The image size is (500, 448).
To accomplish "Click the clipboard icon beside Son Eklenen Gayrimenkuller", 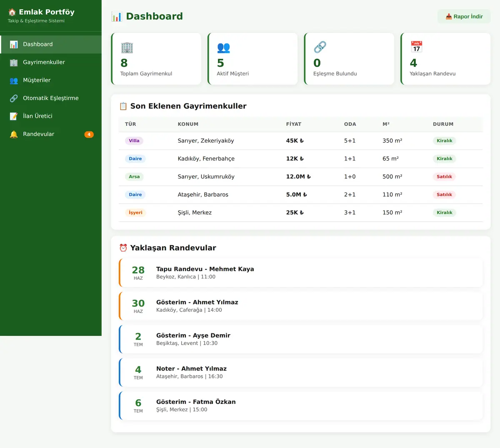I will click(x=123, y=106).
